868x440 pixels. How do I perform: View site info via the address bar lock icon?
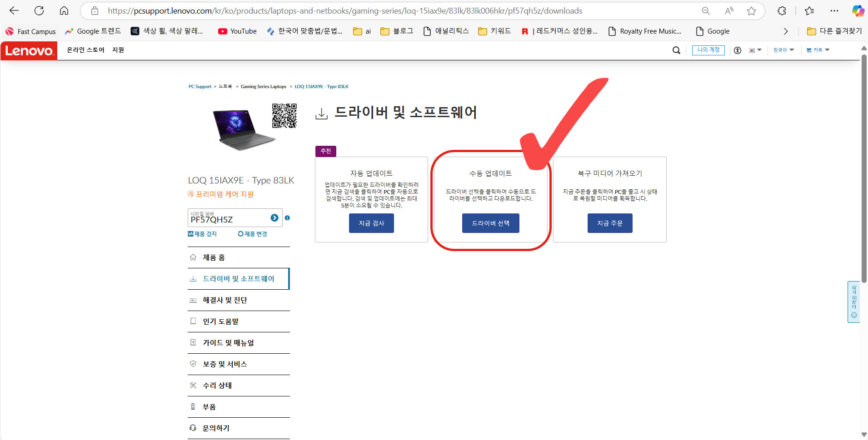pos(95,11)
